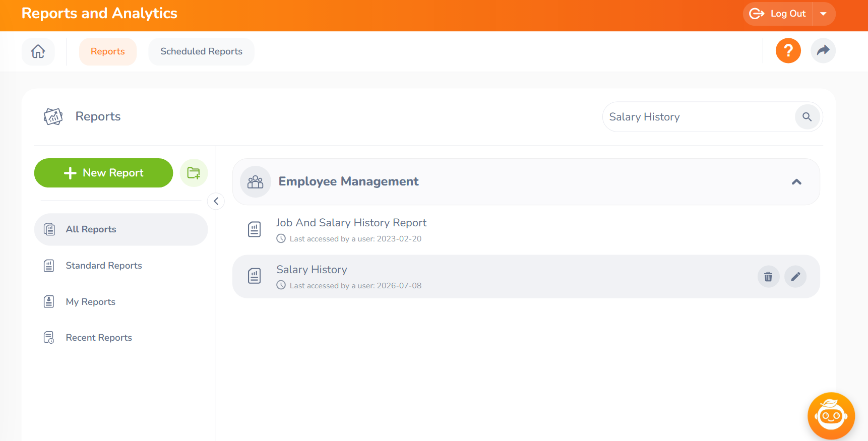868x441 pixels.
Task: Select the Reports tab
Action: point(108,51)
